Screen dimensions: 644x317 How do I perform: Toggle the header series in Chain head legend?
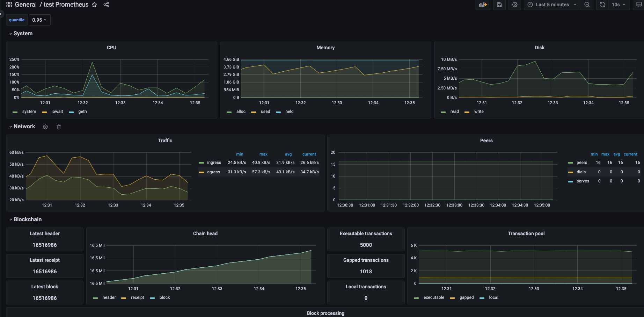(109, 297)
